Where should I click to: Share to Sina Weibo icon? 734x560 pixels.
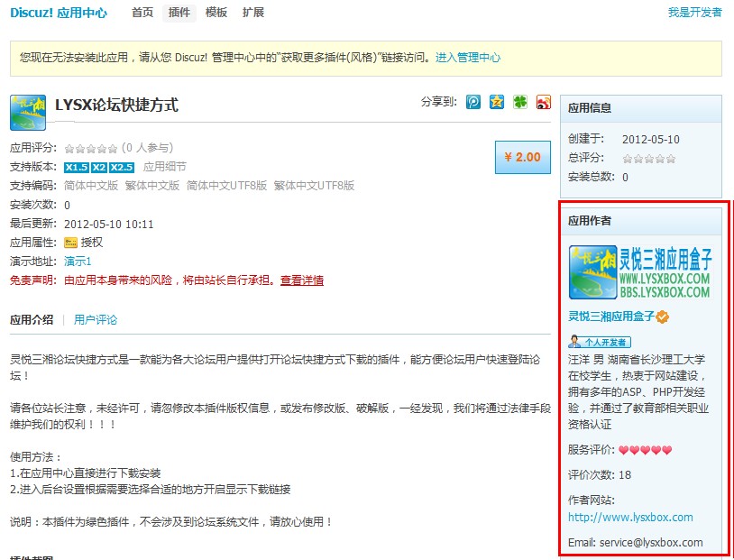coord(544,102)
